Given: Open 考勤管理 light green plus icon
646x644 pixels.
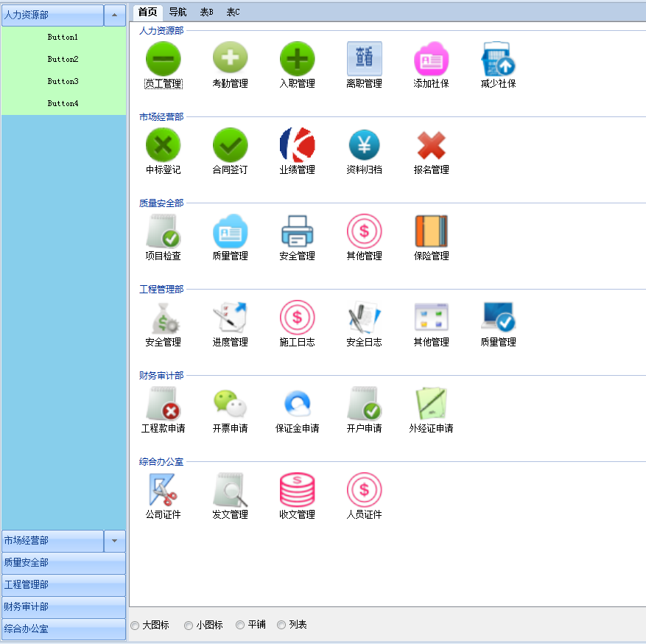Looking at the screenshot, I should 231,58.
